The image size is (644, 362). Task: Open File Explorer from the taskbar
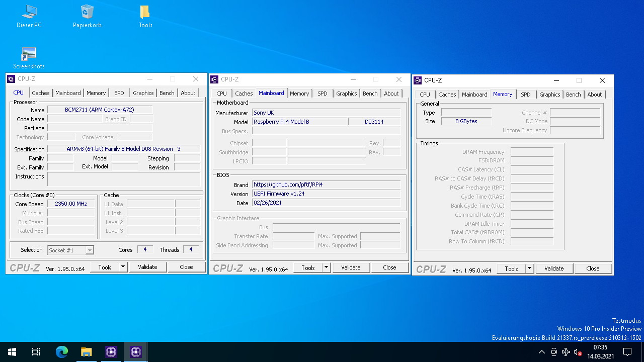coord(86,352)
